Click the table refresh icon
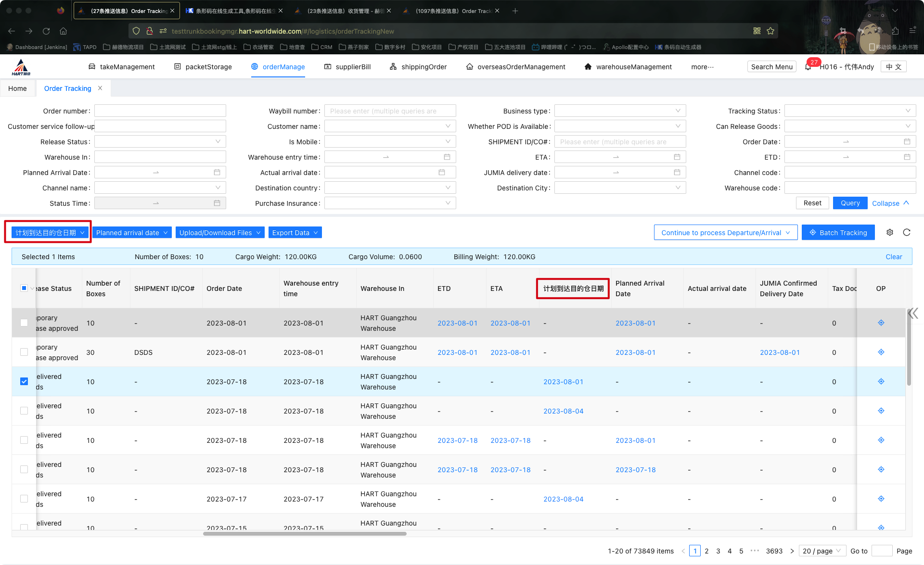924x565 pixels. tap(907, 232)
